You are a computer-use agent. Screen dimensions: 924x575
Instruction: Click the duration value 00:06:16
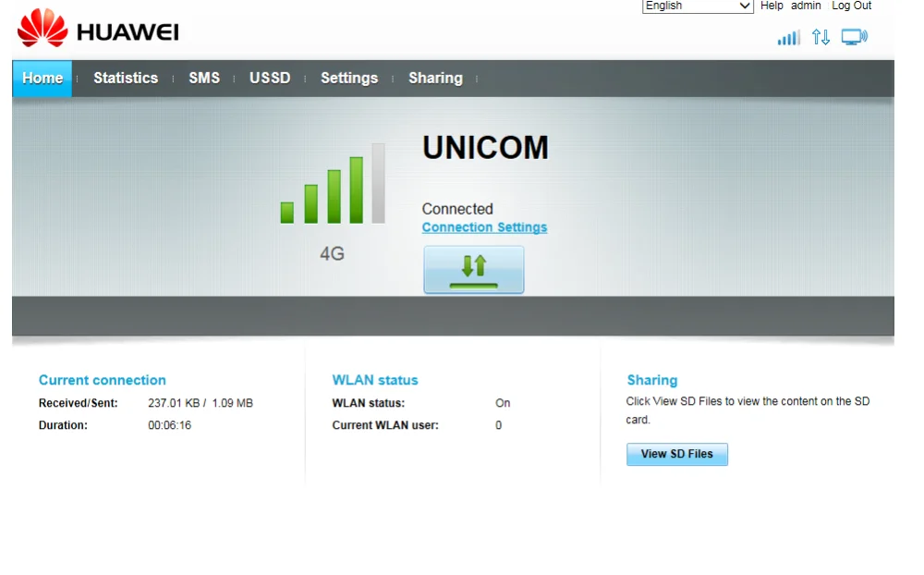coord(170,425)
